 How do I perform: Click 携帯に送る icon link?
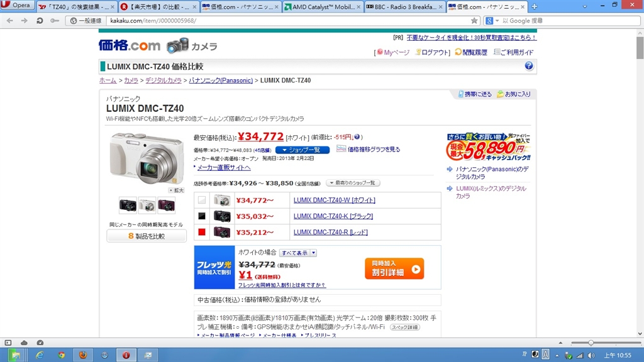click(x=475, y=94)
